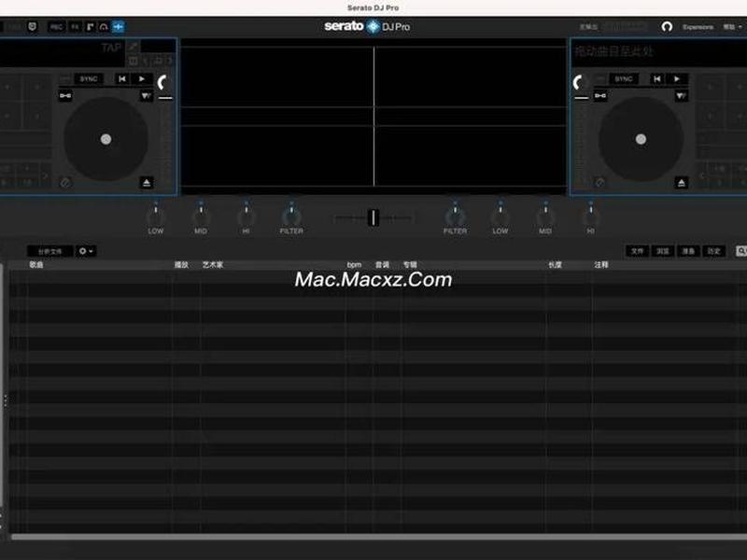Click the censor/slip icon on right deck
Image resolution: width=747 pixels, height=560 pixels.
(682, 96)
